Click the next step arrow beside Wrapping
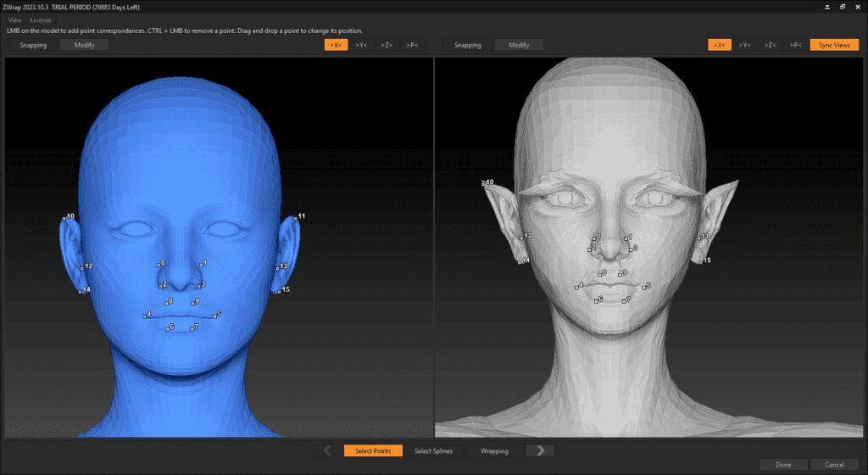The width and height of the screenshot is (868, 475). tap(540, 450)
